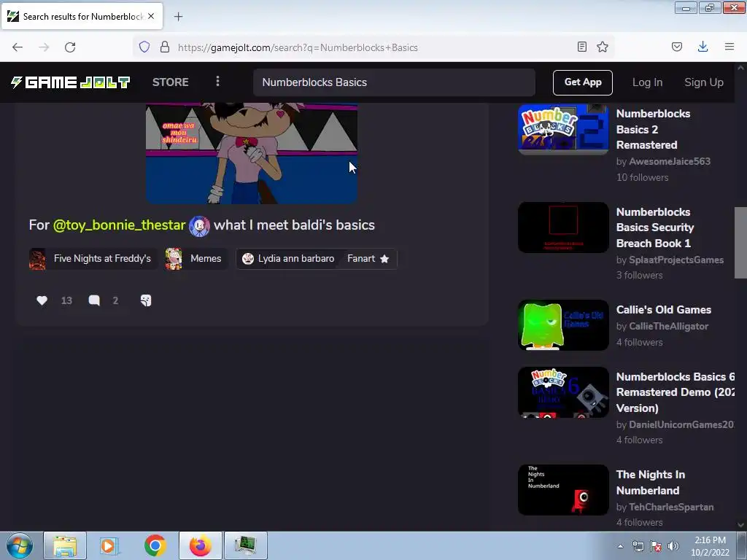Click the Get App button
The height and width of the screenshot is (560, 747).
[583, 82]
